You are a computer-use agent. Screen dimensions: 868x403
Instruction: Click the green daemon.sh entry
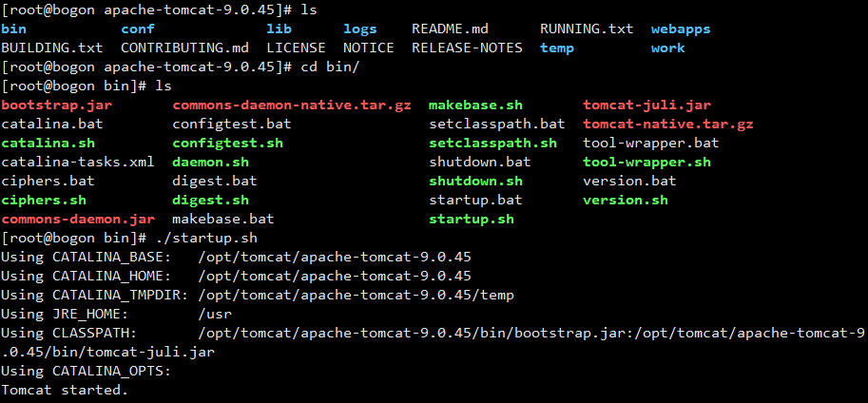click(x=210, y=163)
